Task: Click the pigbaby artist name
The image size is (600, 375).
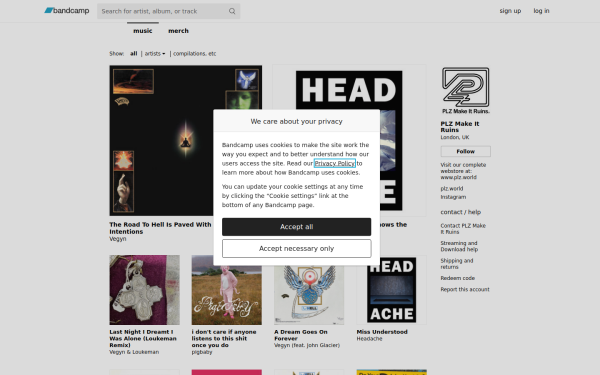Action: tap(202, 352)
